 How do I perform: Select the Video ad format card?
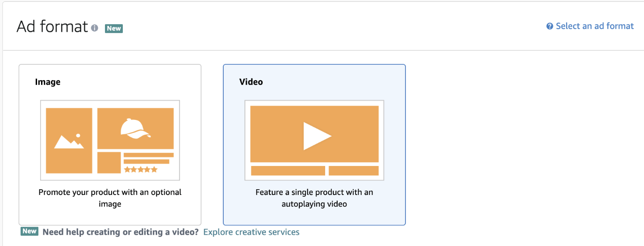314,144
